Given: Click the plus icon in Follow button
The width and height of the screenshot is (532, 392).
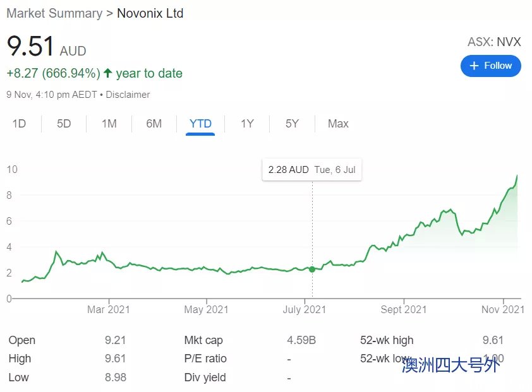Looking at the screenshot, I should click(474, 66).
